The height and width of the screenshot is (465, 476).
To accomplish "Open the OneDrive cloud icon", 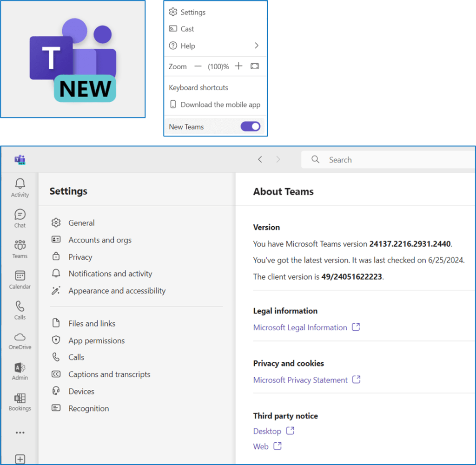I will (20, 337).
